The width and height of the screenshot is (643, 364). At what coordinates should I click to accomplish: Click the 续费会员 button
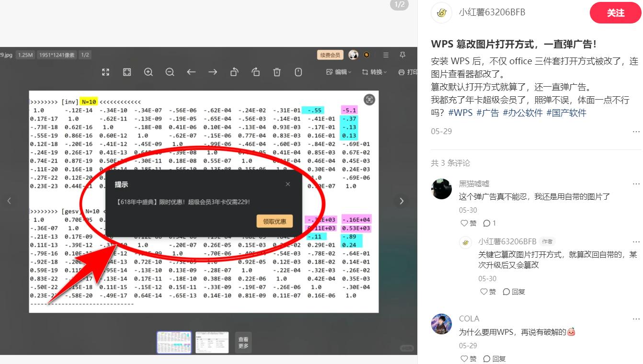(331, 55)
